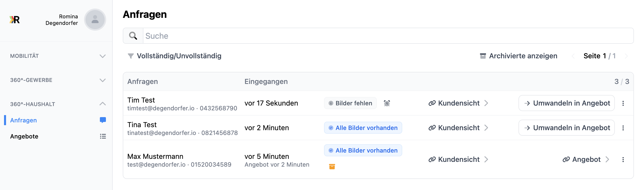Click the search magnifier icon
Viewport: 644px width, 190px height.
point(133,36)
